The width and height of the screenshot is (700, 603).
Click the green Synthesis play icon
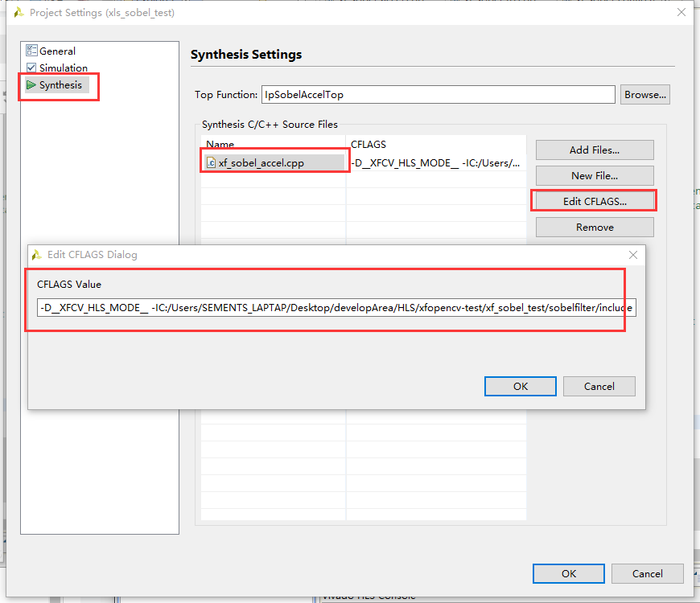[29, 84]
